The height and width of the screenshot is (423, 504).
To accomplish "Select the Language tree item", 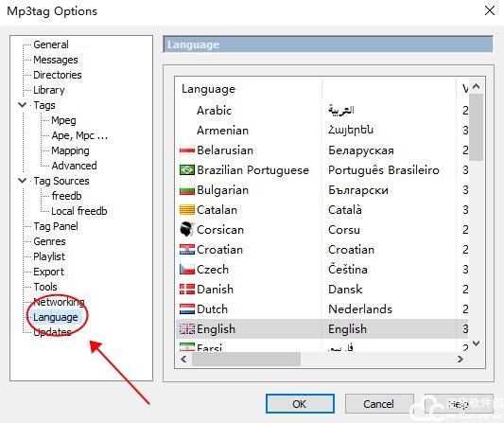I will click(55, 317).
